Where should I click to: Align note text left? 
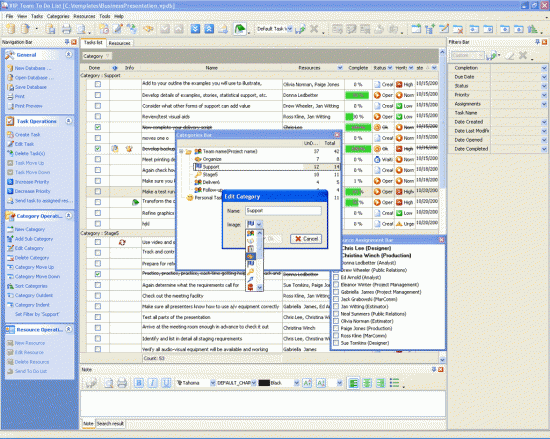click(354, 383)
